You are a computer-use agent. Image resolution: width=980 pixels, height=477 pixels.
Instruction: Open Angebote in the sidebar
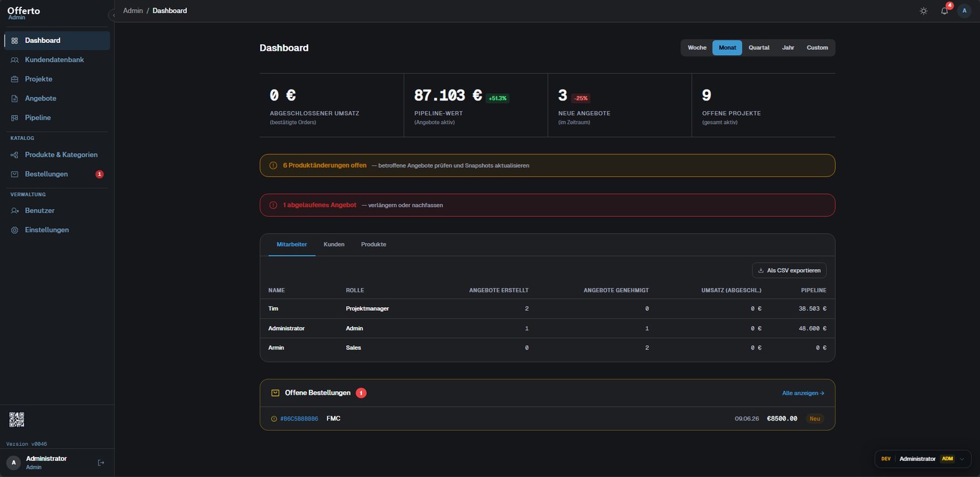click(x=57, y=98)
